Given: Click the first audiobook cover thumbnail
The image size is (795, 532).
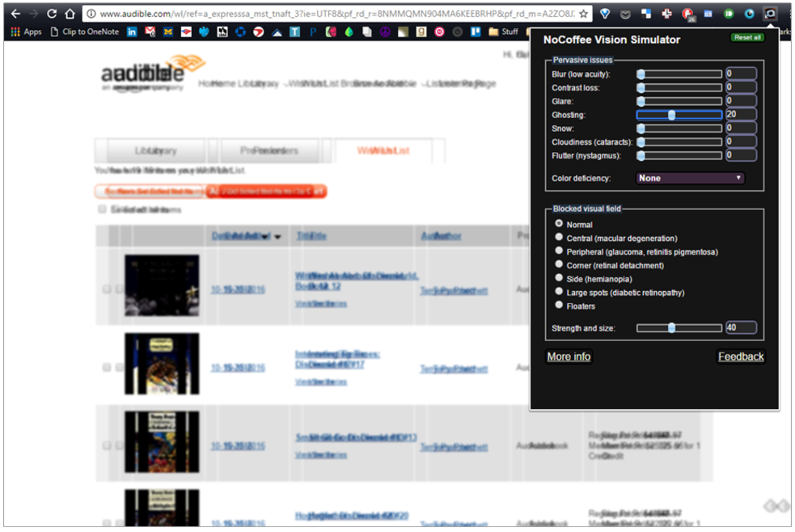Looking at the screenshot, I should click(161, 287).
